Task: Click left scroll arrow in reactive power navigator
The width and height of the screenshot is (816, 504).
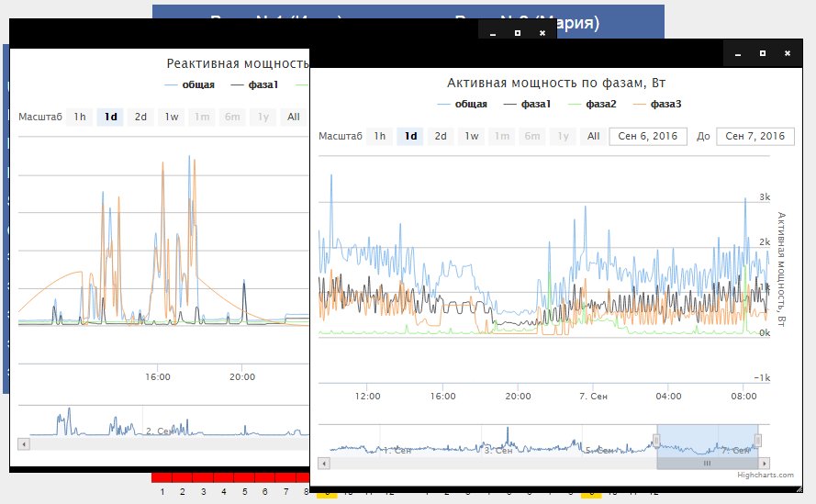Action: [x=24, y=443]
